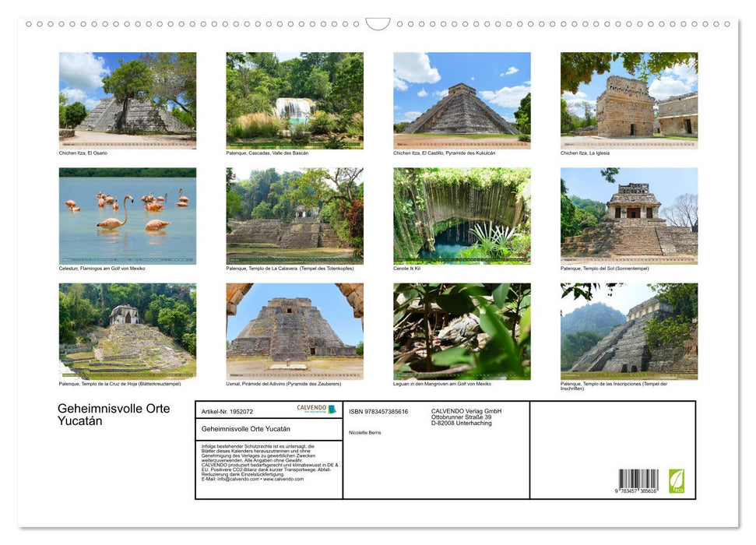
Task: Click the title Geheimnisvolle Orte Yucatán
Action: 112,414
